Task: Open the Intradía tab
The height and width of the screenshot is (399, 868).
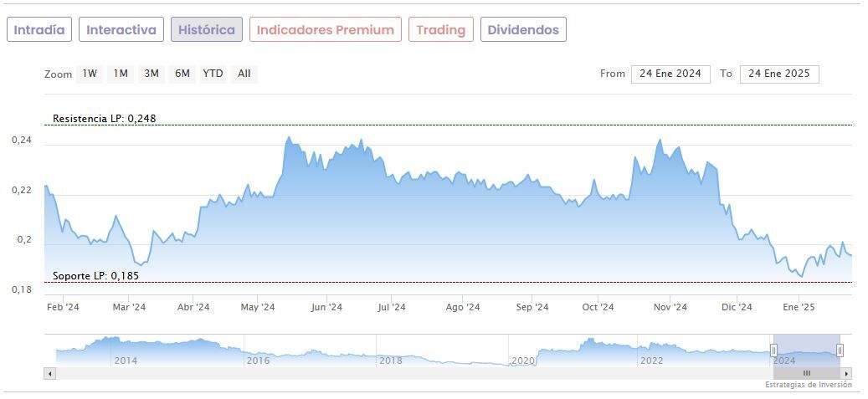Action: (x=39, y=30)
